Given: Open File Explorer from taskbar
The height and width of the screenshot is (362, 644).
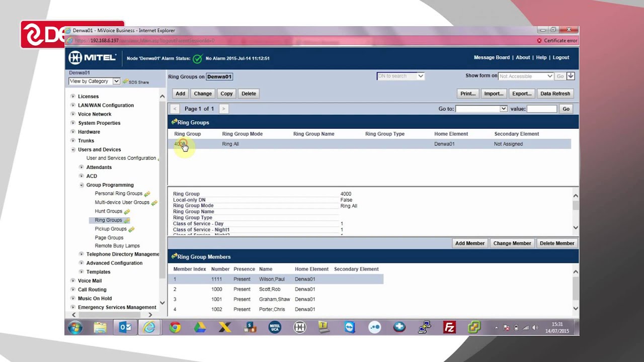Looking at the screenshot, I should click(100, 328).
